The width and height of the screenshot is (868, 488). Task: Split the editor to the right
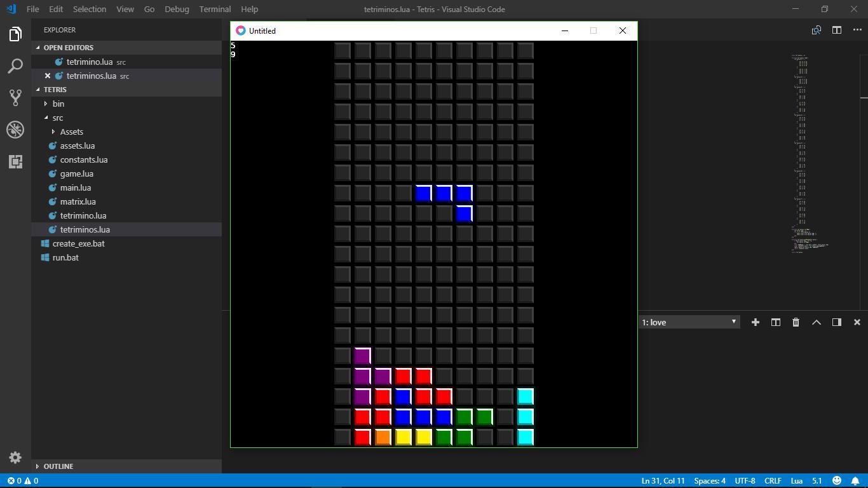pyautogui.click(x=837, y=30)
